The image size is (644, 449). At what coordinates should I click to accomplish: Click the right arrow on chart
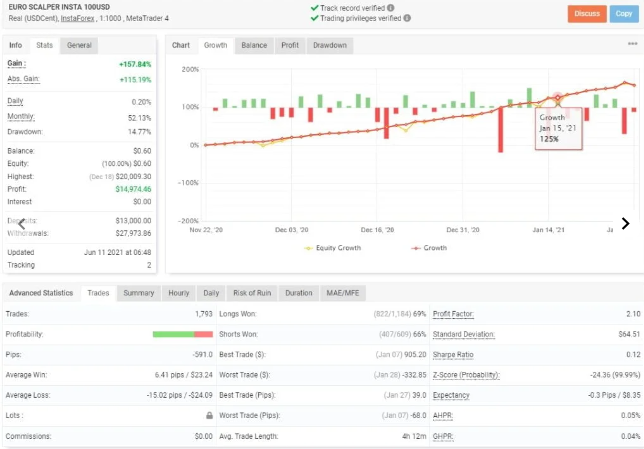click(625, 223)
